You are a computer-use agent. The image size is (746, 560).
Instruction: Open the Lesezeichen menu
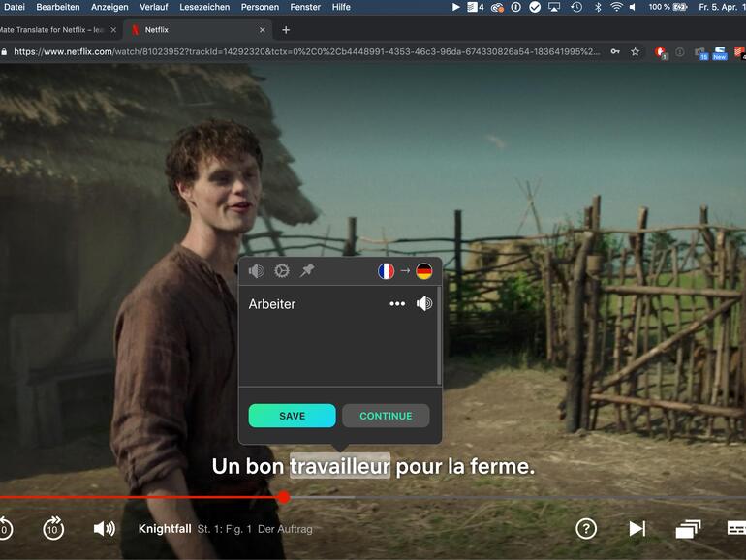[x=204, y=7]
